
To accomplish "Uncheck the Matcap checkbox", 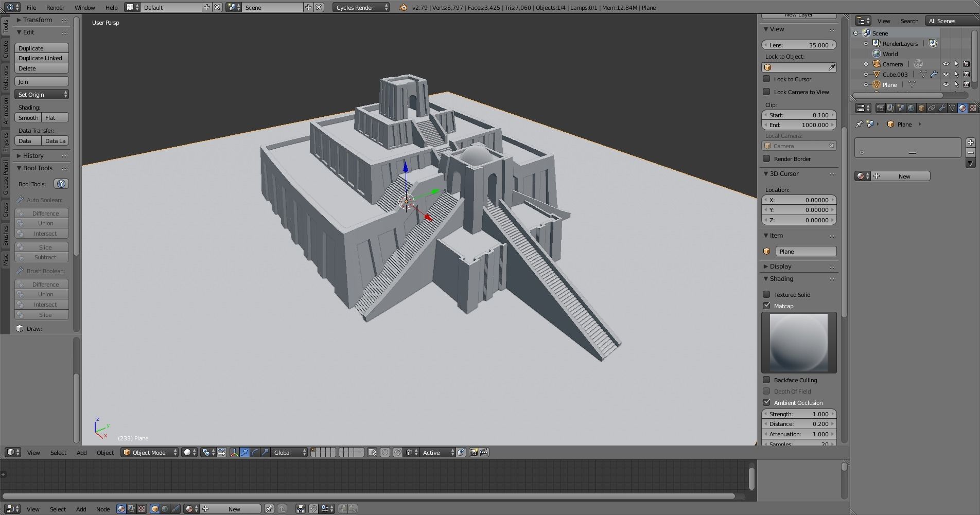I will 766,306.
